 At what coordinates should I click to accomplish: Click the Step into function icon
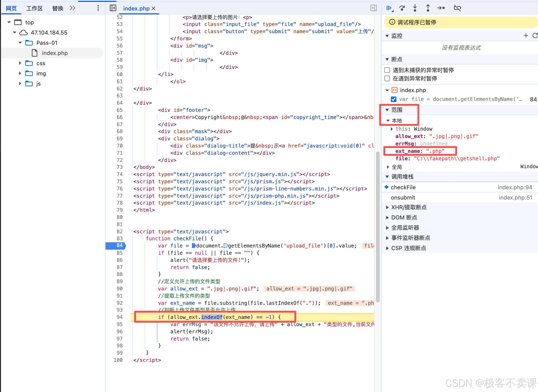click(415, 8)
